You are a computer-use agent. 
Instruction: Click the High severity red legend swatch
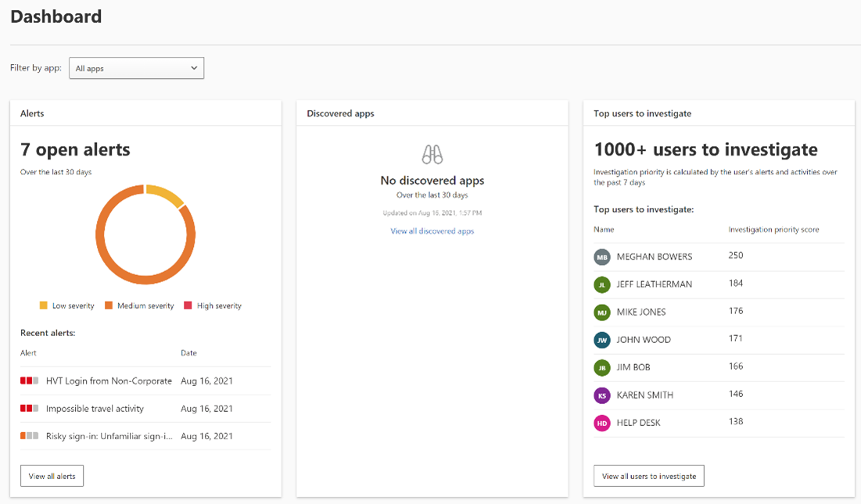[189, 305]
